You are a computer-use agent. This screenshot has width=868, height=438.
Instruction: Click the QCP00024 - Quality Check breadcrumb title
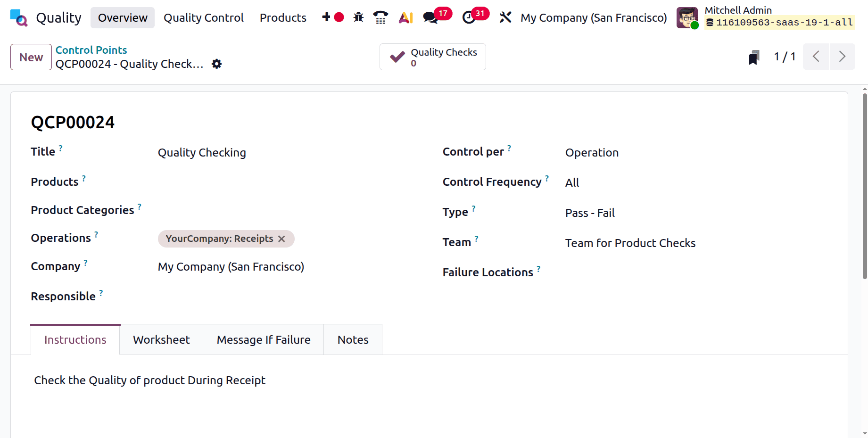129,64
